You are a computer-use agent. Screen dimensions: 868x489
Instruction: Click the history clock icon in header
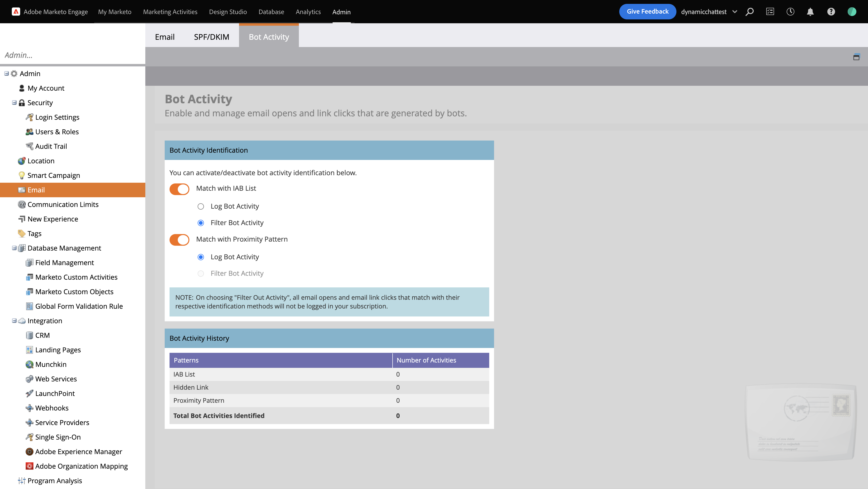pos(790,11)
